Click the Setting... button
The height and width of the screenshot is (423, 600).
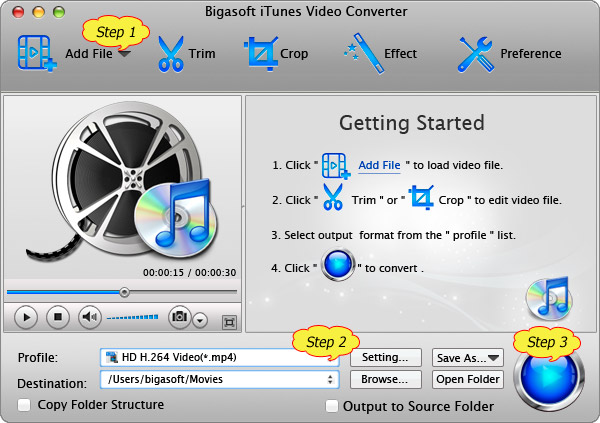[386, 358]
